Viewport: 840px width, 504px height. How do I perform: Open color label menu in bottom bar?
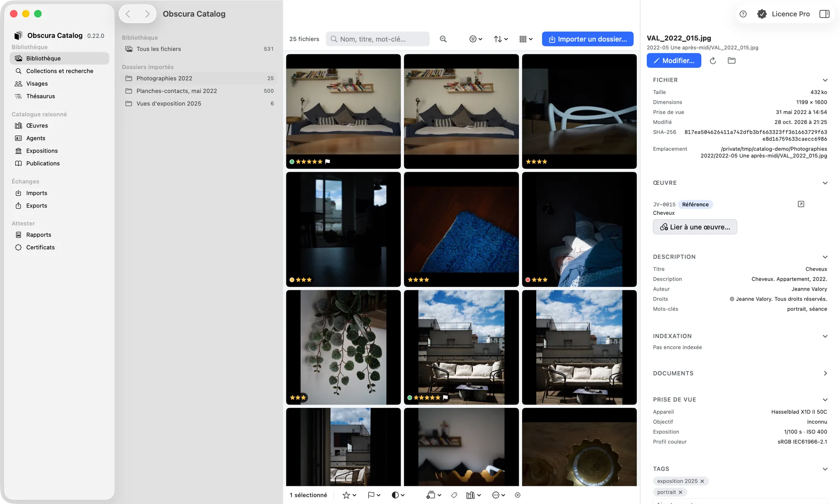click(x=398, y=495)
